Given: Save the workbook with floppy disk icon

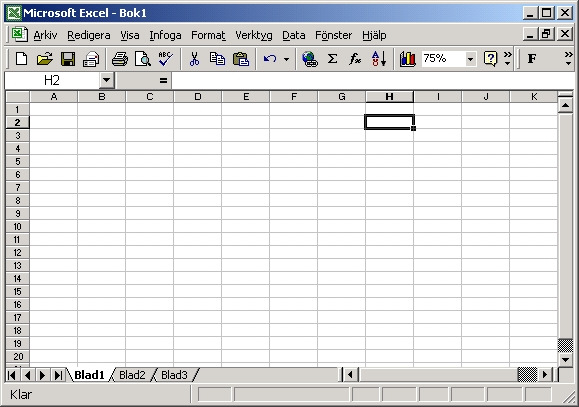Looking at the screenshot, I should coord(68,59).
